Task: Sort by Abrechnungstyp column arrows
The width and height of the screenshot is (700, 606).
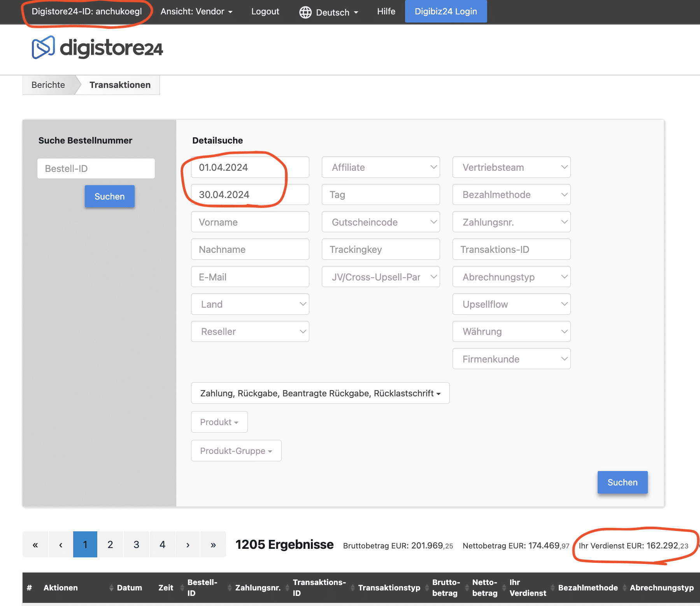Action: (625, 588)
